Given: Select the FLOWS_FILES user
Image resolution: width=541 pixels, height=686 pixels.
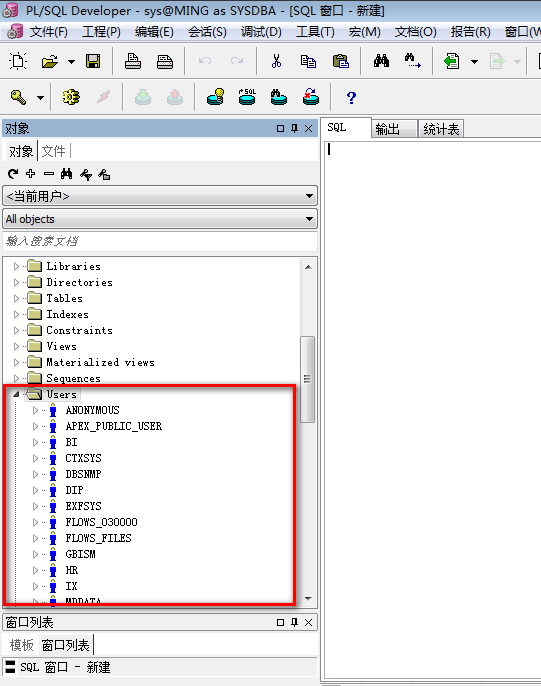Looking at the screenshot, I should [98, 538].
